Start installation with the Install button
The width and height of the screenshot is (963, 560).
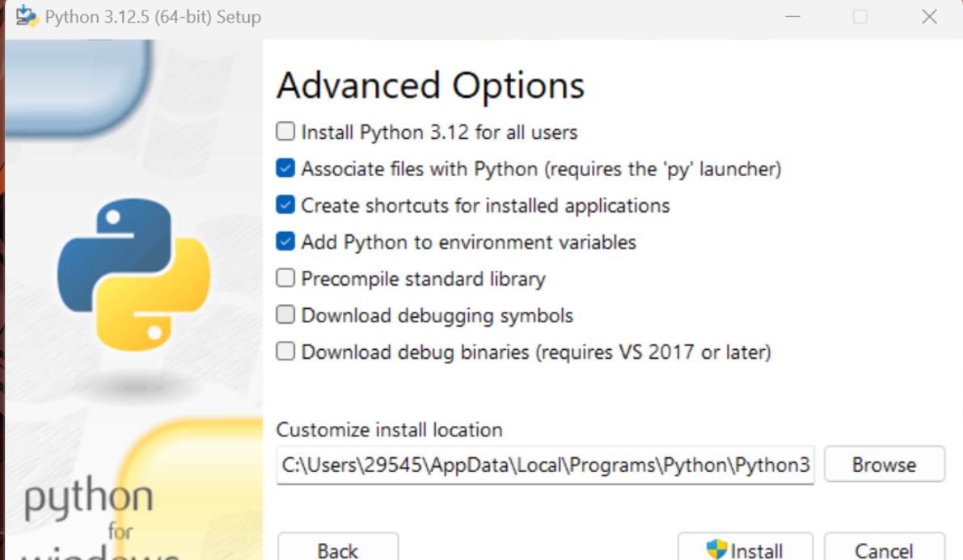[745, 548]
